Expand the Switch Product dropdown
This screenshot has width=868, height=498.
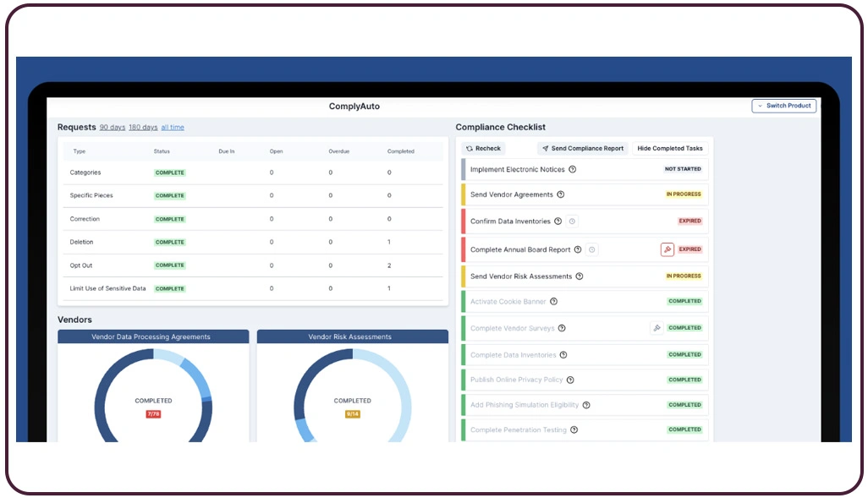(784, 106)
